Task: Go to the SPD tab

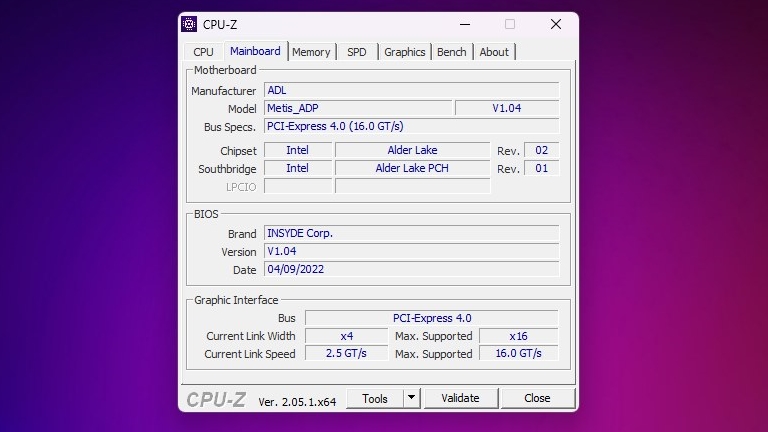Action: pos(356,52)
